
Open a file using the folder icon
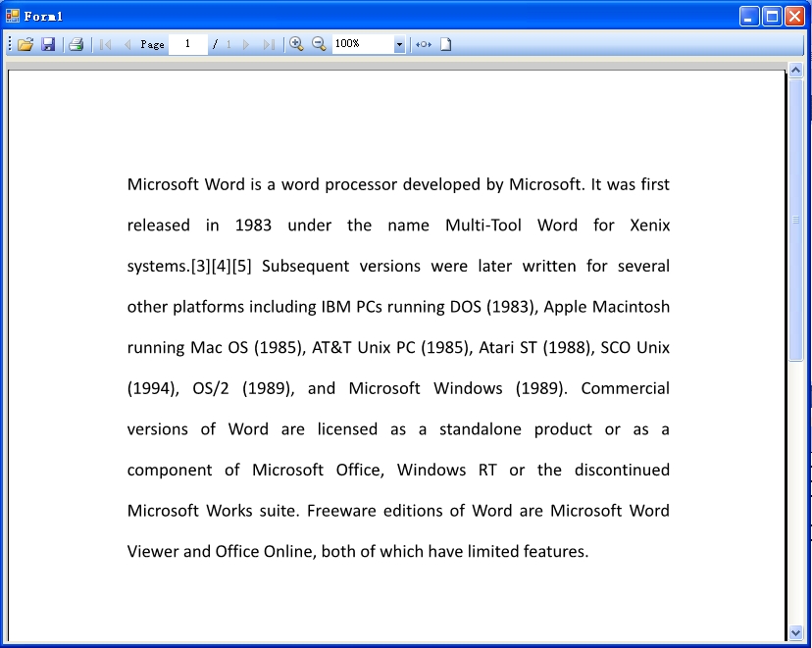[x=25, y=44]
